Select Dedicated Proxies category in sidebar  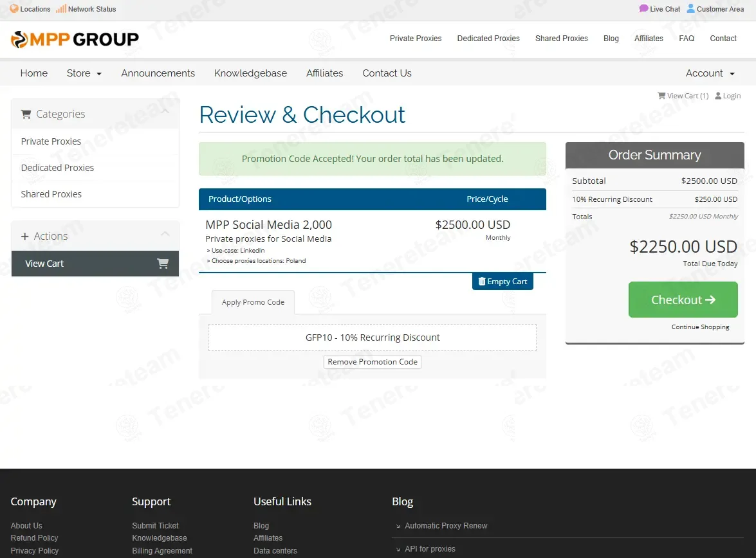point(95,168)
